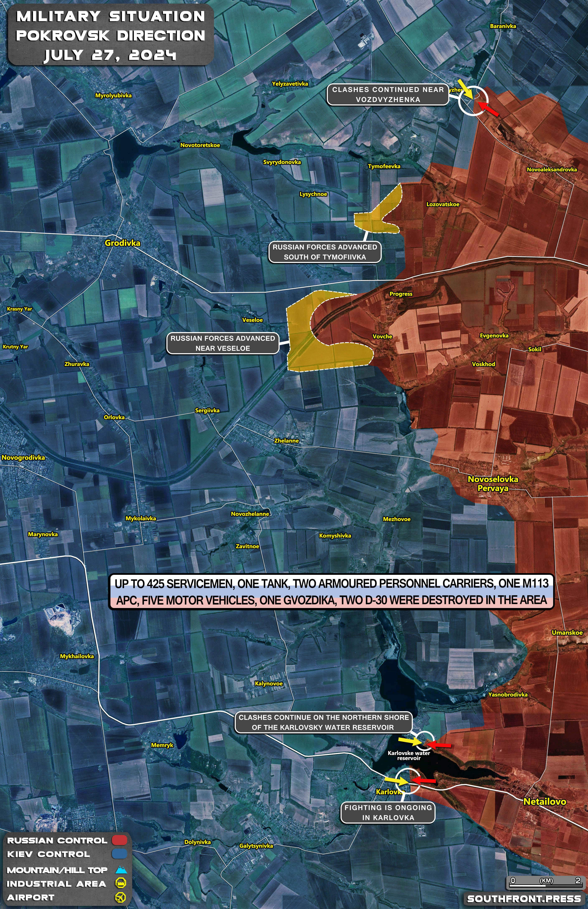This screenshot has height=909, width=588.
Task: Click the industrial area legend icon
Action: pos(120,883)
